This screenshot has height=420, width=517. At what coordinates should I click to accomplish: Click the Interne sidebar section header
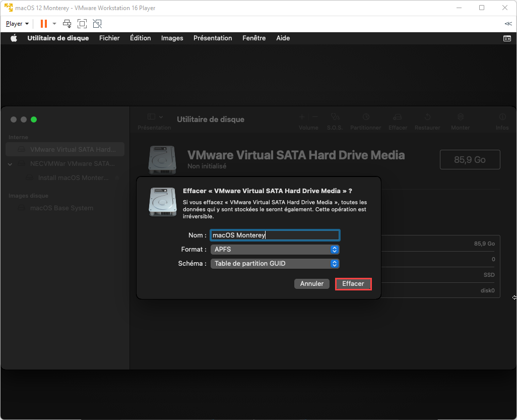(x=19, y=137)
